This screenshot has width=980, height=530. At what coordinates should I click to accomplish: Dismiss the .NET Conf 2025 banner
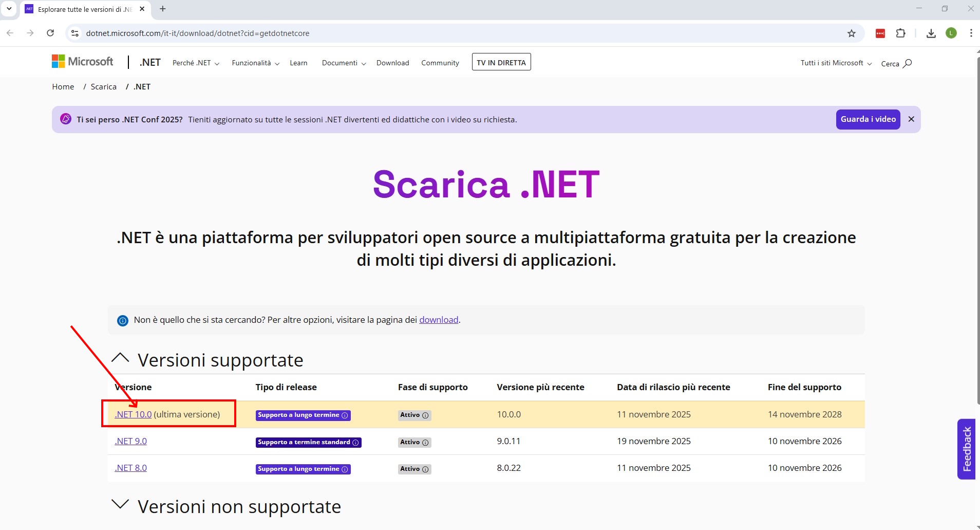(911, 119)
